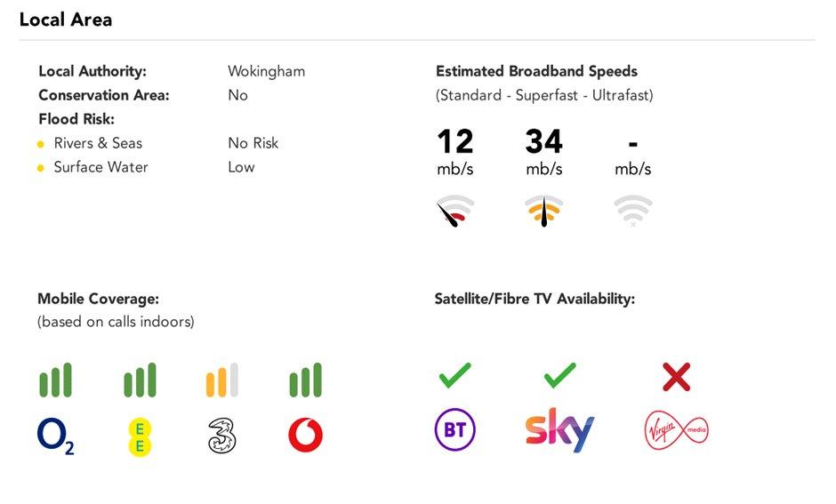This screenshot has width=836, height=504.
Task: Click the O2 network logo
Action: coord(55,436)
